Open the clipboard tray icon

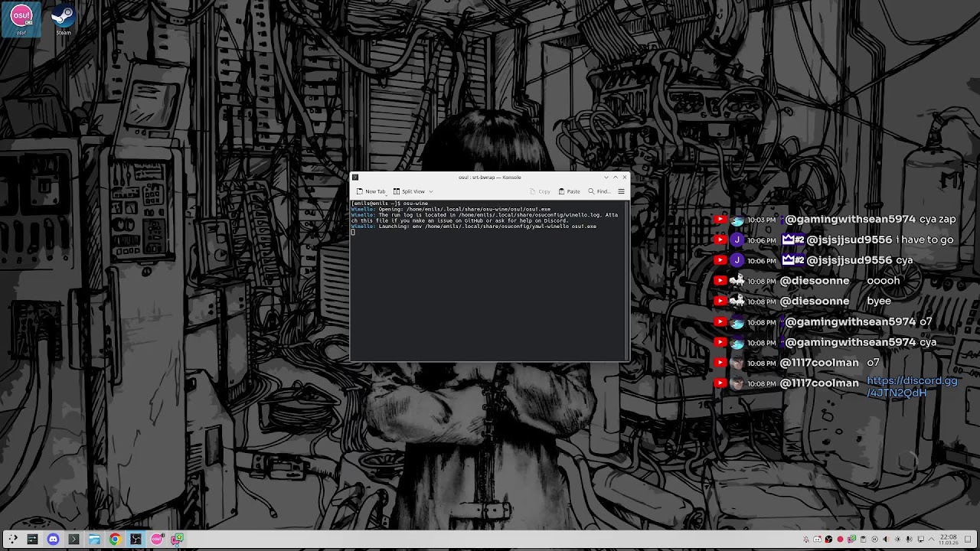(x=863, y=540)
